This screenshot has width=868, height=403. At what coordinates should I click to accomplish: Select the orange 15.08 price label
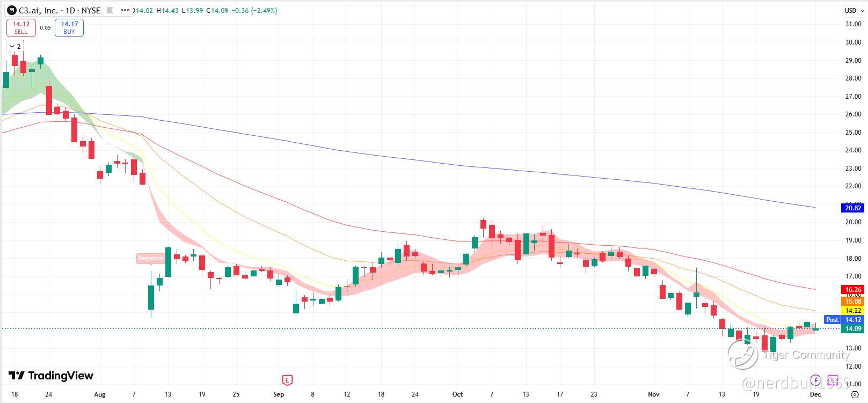pos(853,302)
